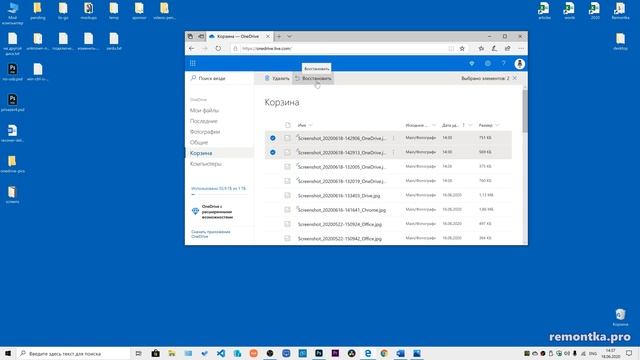Click the OneDrive page vertical scrollbar
This screenshot has height=360, width=640.
coord(524,111)
